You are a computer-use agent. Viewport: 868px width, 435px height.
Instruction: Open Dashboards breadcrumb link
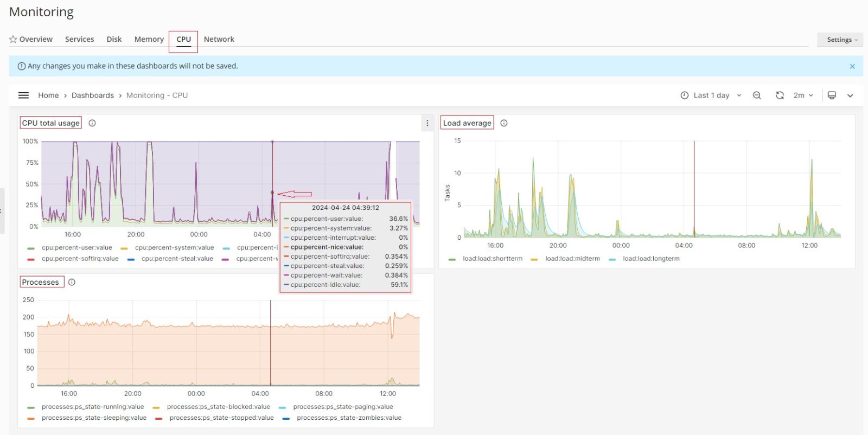tap(93, 95)
